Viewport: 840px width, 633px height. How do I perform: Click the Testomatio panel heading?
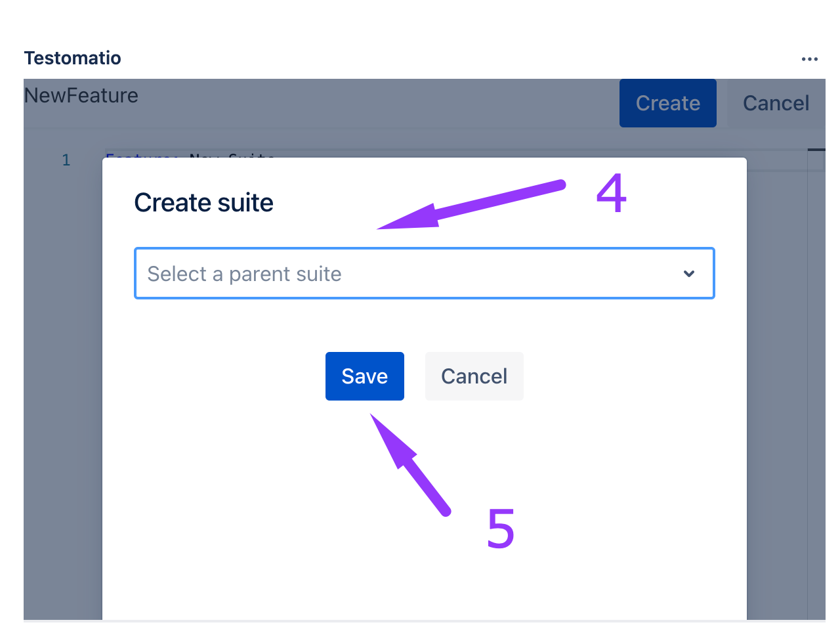tap(73, 58)
